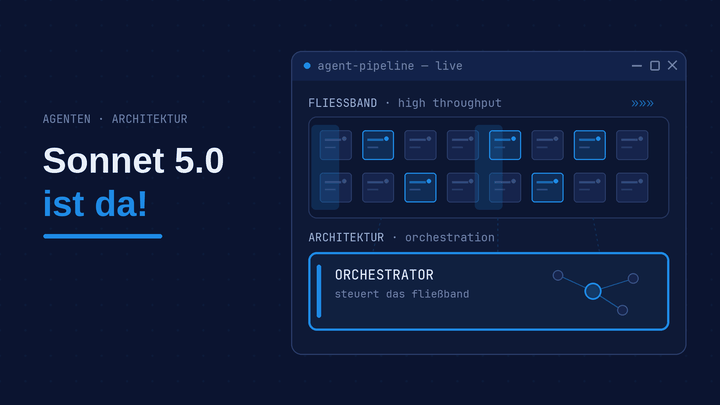Select the third highlighted tile in bottom row

[x=420, y=187]
